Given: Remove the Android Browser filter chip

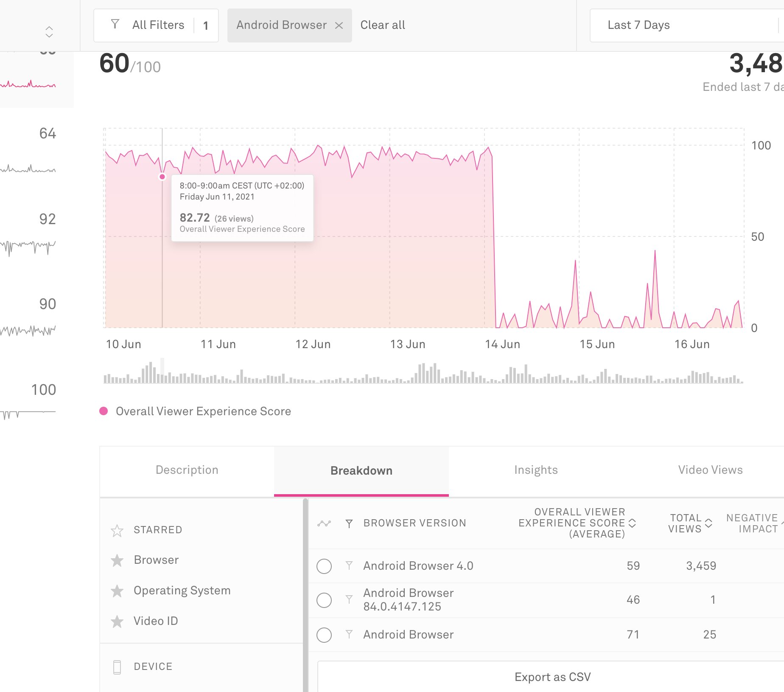Looking at the screenshot, I should [x=339, y=25].
